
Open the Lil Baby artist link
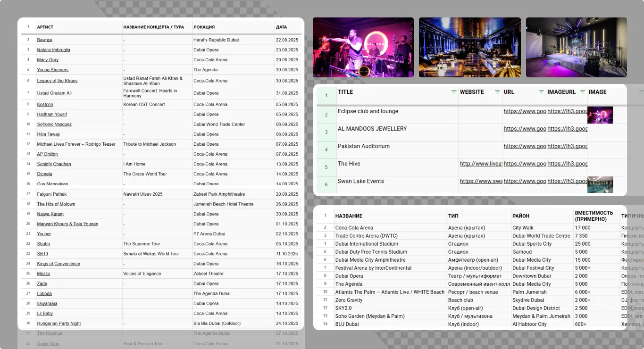coord(45,314)
